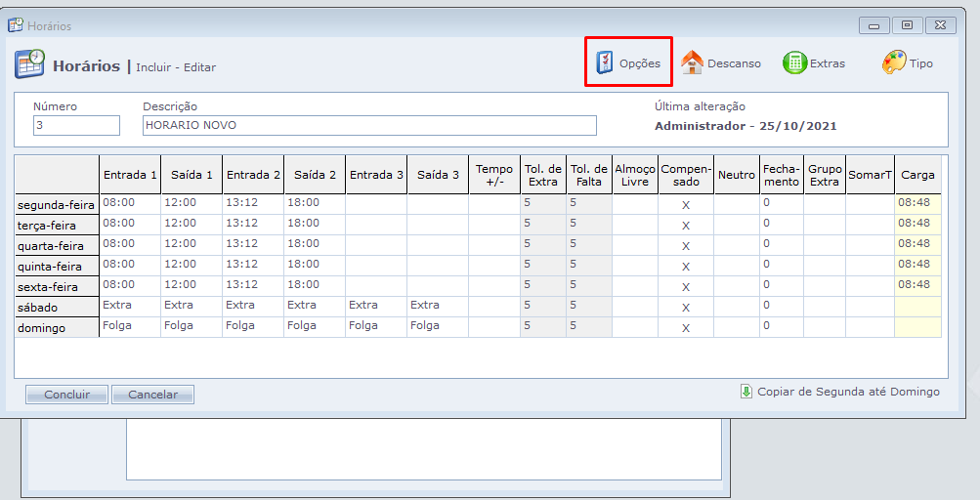This screenshot has width=980, height=500.
Task: Toggle Compensado X for segunda-feira
Action: coord(686,205)
